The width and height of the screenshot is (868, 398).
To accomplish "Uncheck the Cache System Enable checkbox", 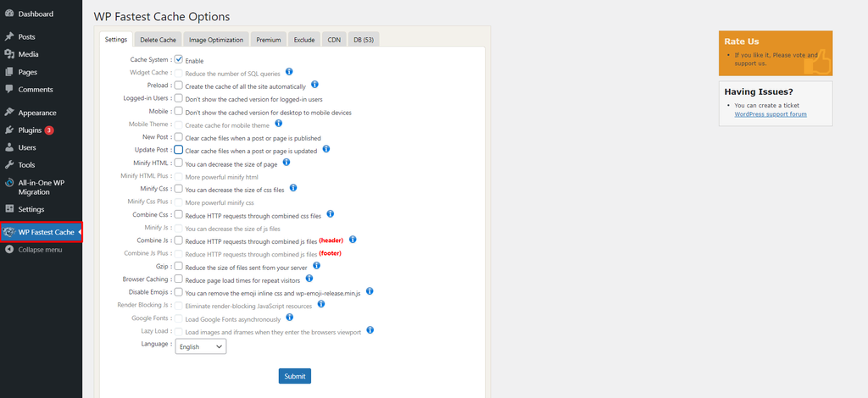I will click(179, 59).
